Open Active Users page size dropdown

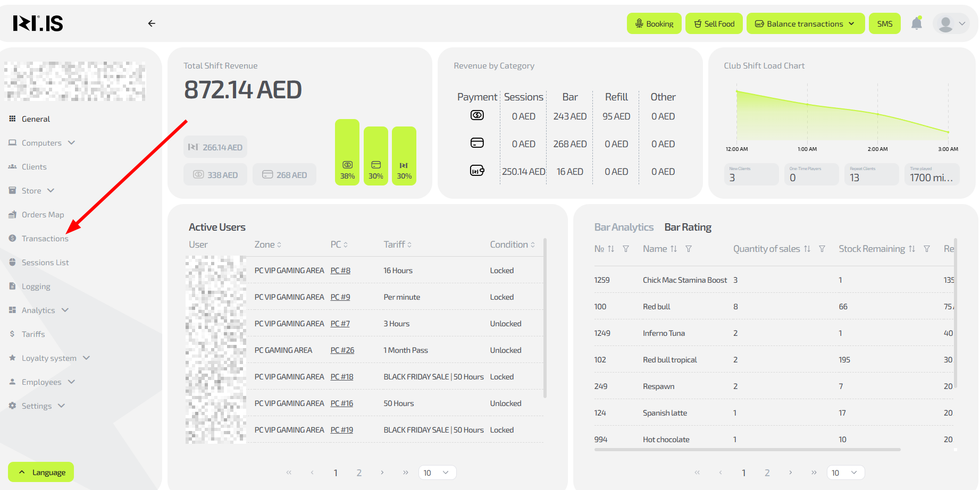pyautogui.click(x=437, y=472)
